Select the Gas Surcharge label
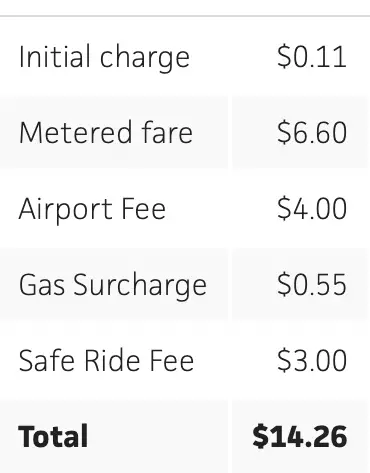The image size is (370, 473). [x=113, y=285]
